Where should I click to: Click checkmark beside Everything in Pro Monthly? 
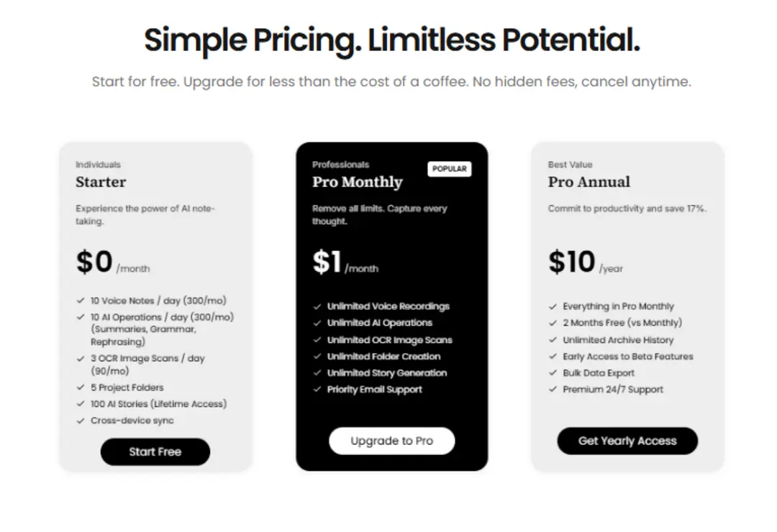point(553,306)
